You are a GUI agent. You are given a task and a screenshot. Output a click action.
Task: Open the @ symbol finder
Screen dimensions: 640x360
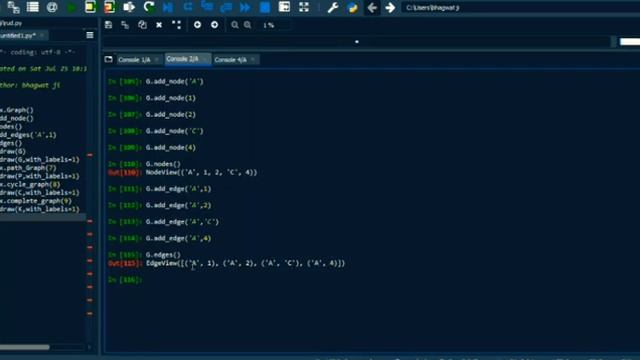point(52,7)
